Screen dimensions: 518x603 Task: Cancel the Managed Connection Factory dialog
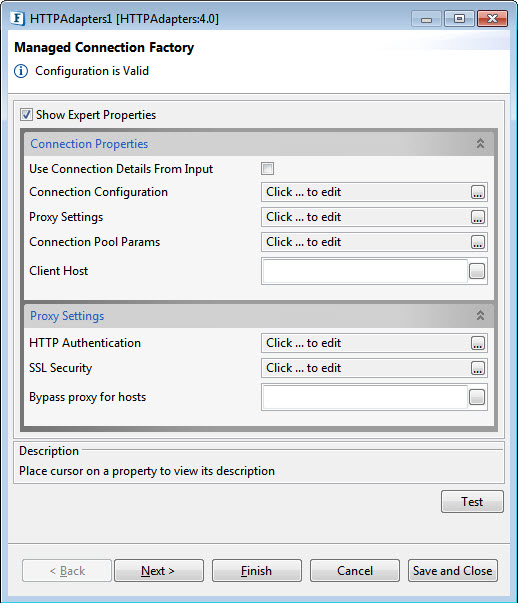pos(355,571)
